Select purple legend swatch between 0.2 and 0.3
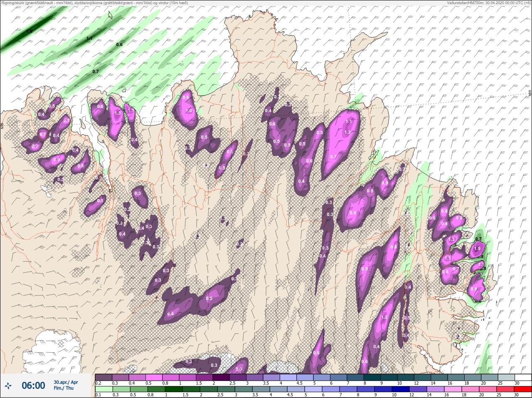 tap(103, 377)
